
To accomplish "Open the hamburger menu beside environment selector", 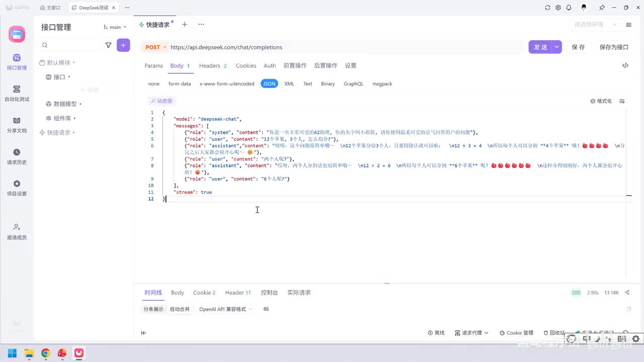I will point(628,25).
